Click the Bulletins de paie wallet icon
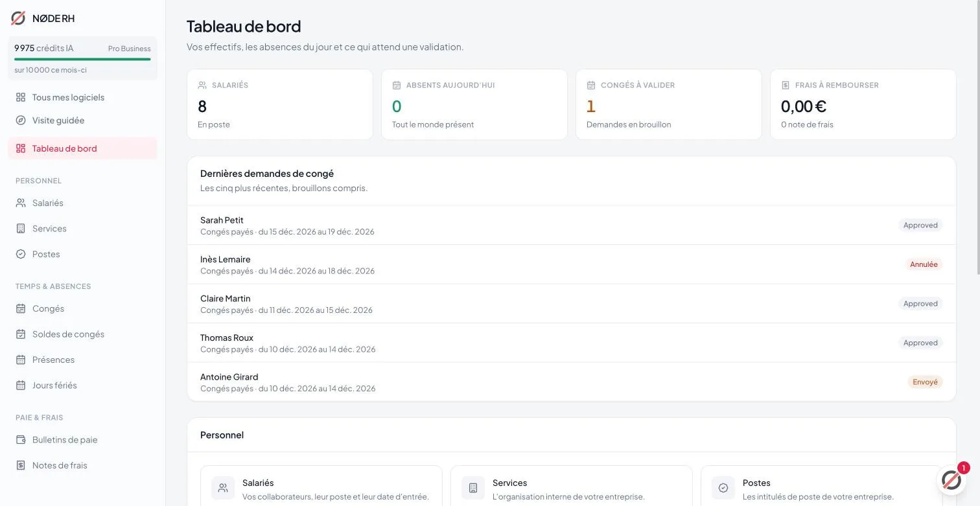980x506 pixels. [x=21, y=440]
